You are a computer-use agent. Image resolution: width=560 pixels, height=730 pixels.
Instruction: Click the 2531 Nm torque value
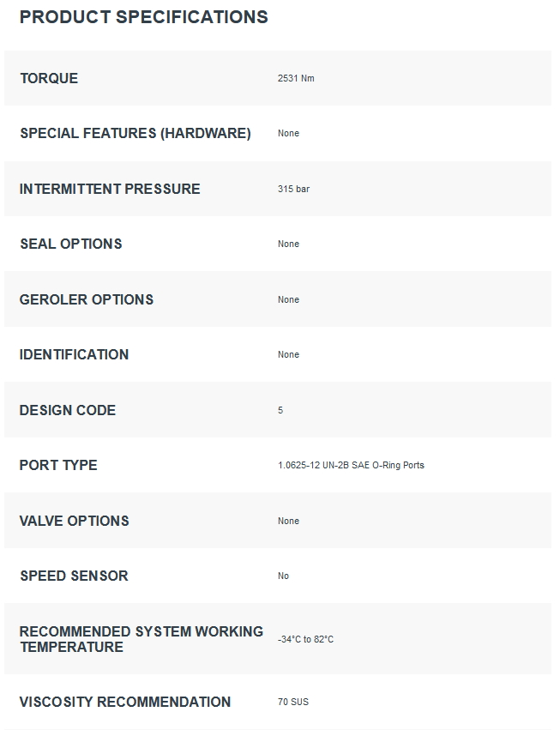(x=296, y=78)
